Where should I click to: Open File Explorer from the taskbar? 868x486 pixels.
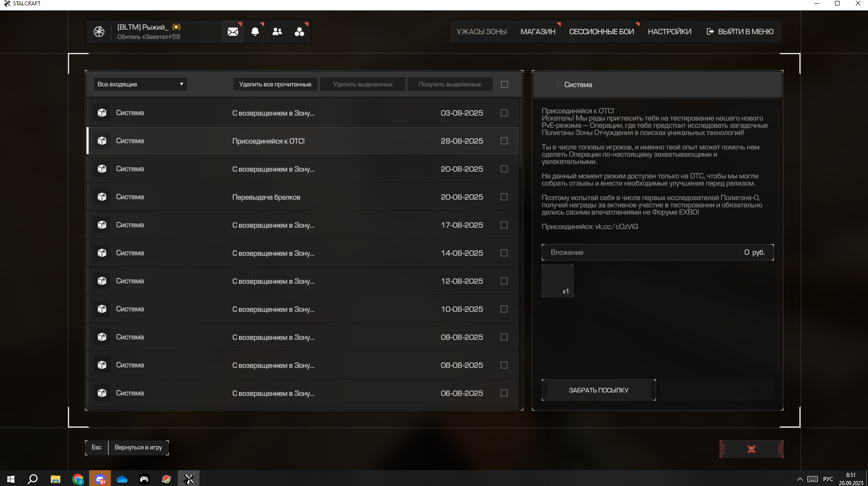[55, 479]
